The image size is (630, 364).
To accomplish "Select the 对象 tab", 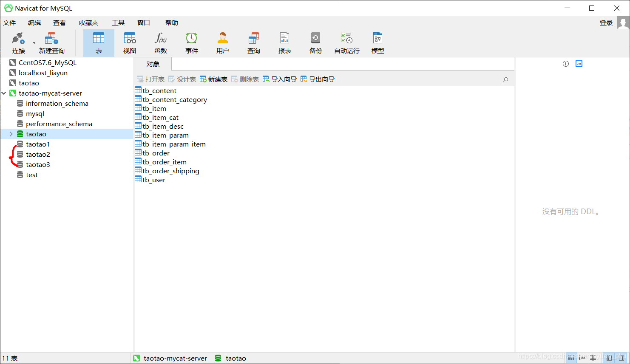I will [153, 64].
